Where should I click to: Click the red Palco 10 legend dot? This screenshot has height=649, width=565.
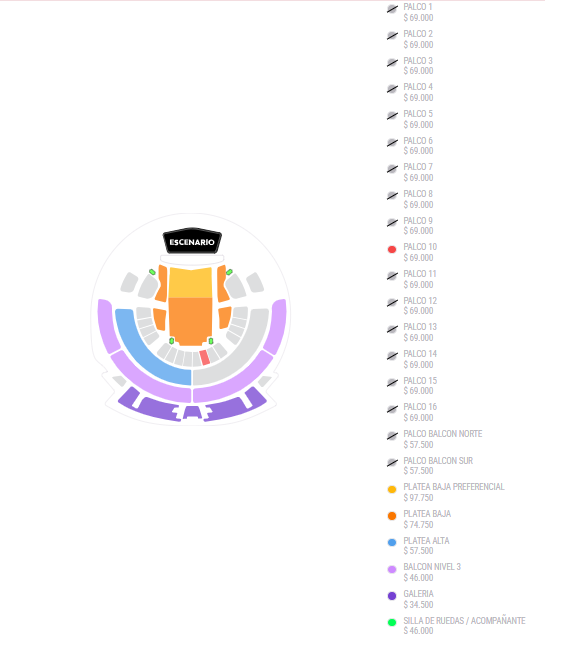click(392, 249)
